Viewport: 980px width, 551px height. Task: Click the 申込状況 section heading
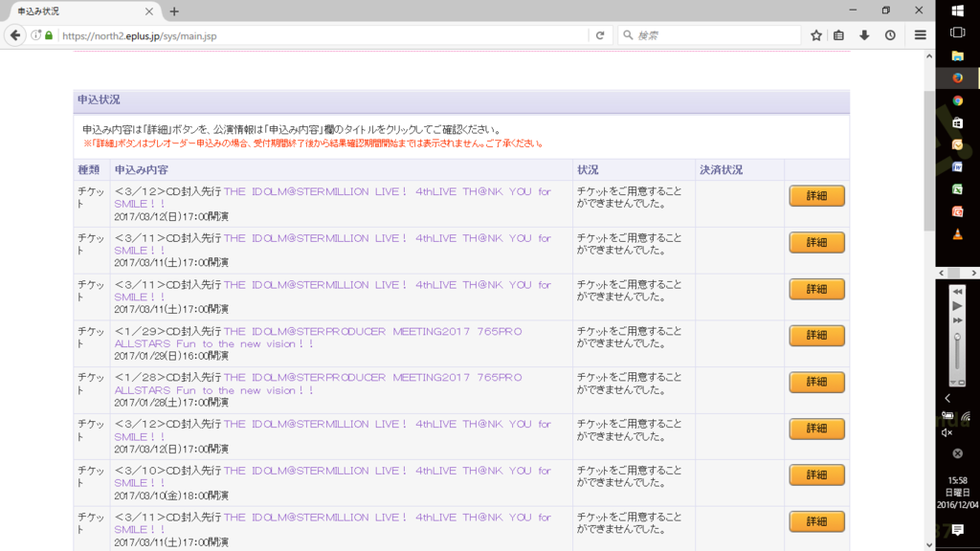point(99,99)
